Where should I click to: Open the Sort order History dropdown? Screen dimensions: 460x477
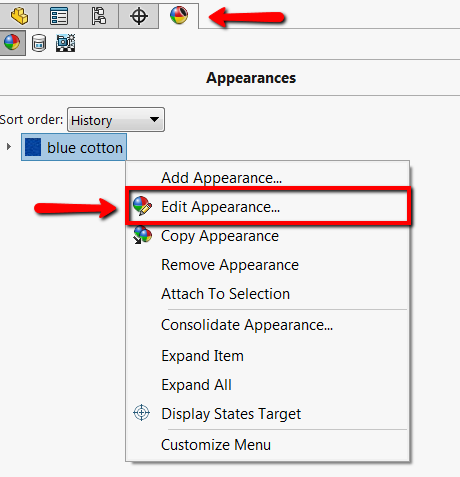tap(116, 119)
